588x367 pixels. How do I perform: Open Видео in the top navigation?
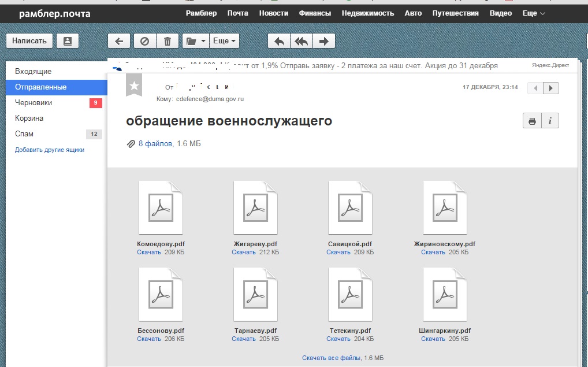[x=501, y=13]
